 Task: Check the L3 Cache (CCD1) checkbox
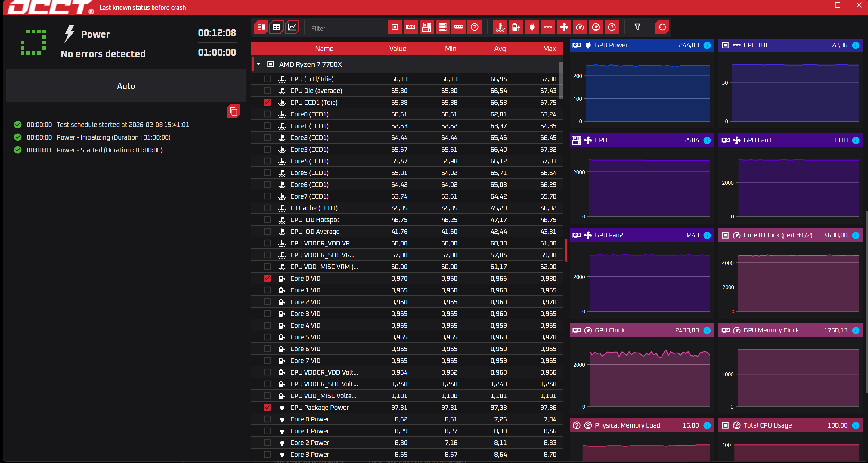[267, 208]
